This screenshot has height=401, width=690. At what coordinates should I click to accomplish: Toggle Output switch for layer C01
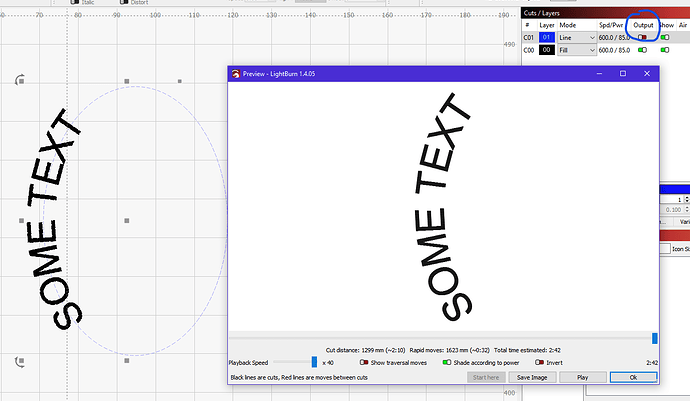point(642,37)
